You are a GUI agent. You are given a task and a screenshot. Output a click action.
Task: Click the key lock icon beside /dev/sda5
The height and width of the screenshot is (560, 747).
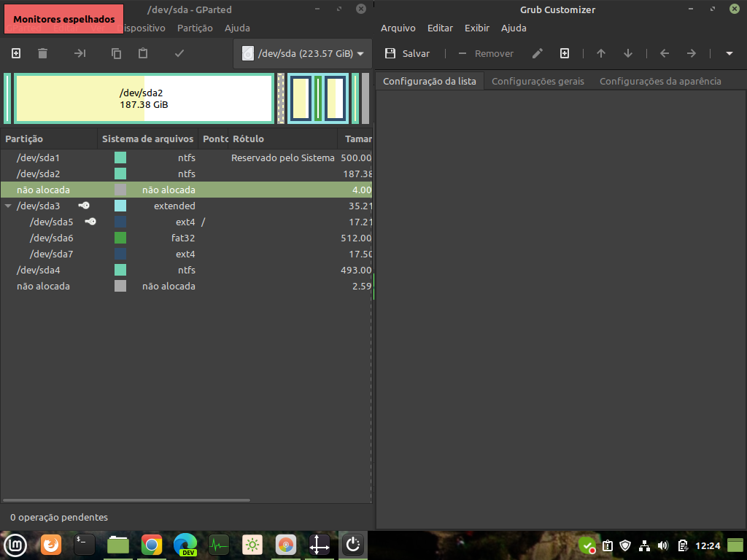pyautogui.click(x=90, y=222)
